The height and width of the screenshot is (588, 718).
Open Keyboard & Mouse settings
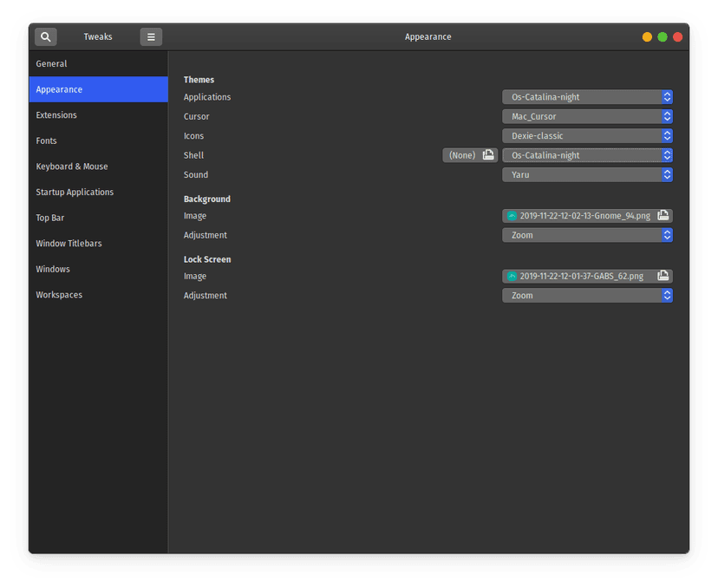click(x=99, y=167)
